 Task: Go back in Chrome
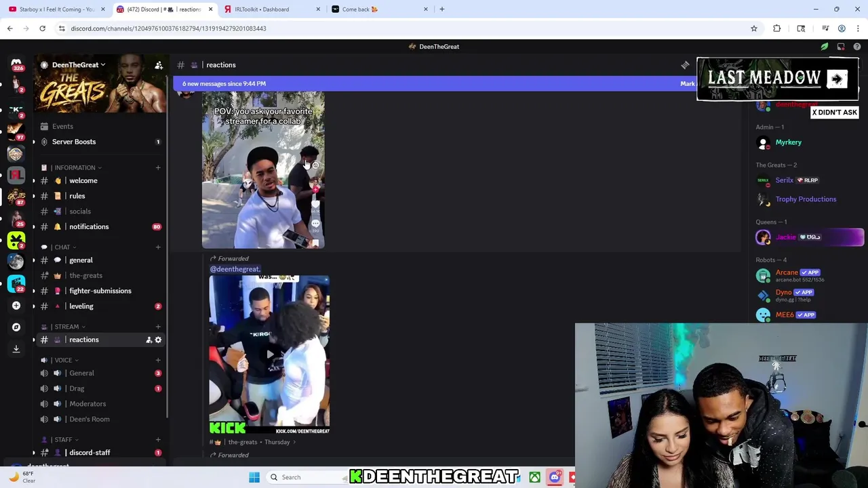9,28
